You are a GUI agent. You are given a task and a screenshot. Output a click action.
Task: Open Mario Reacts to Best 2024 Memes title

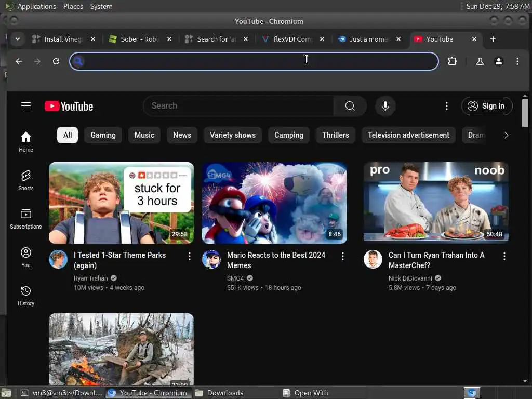click(276, 260)
